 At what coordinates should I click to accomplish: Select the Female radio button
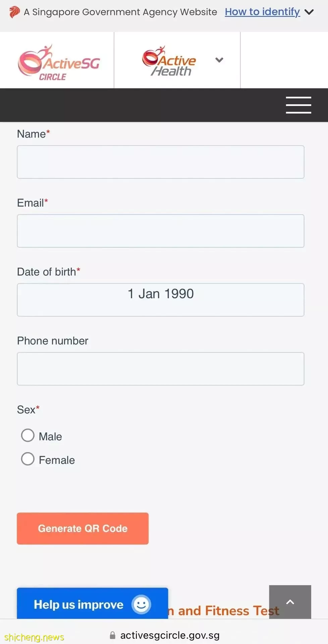coord(28,459)
